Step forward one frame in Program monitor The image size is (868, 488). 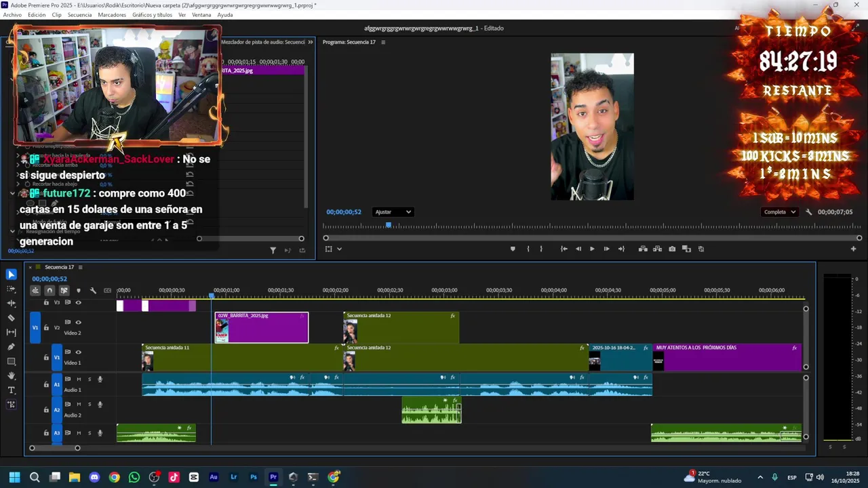[x=606, y=249]
